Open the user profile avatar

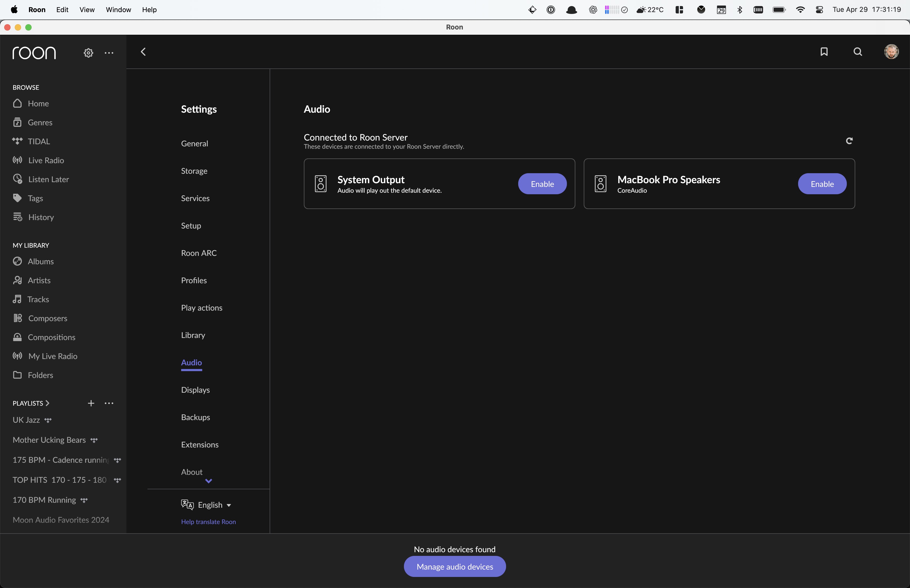(x=891, y=52)
